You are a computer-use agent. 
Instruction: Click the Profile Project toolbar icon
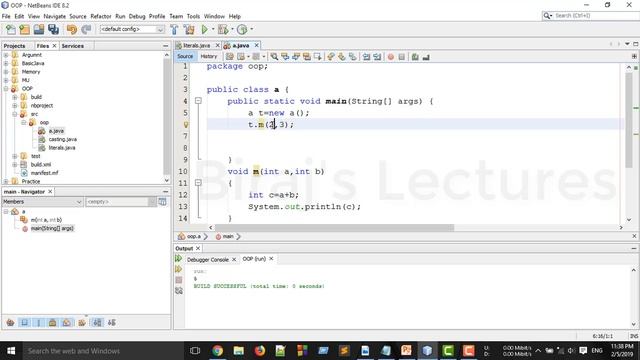click(242, 29)
